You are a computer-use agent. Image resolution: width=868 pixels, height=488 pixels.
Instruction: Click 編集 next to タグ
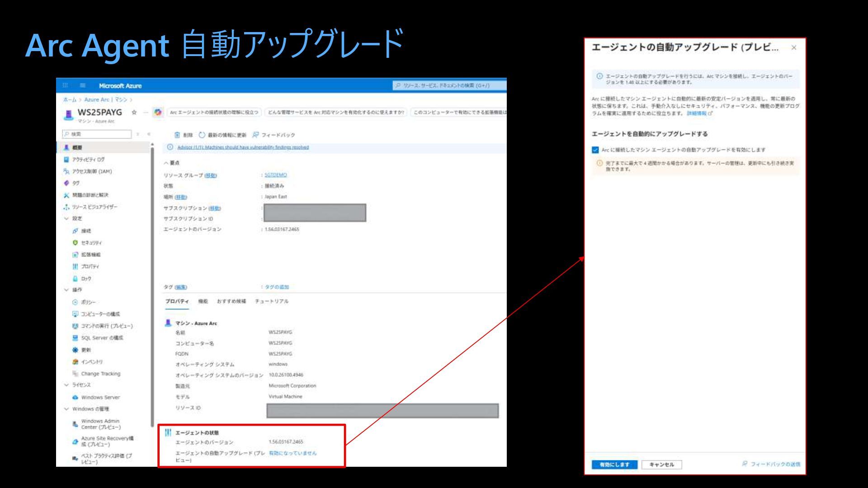coord(181,287)
